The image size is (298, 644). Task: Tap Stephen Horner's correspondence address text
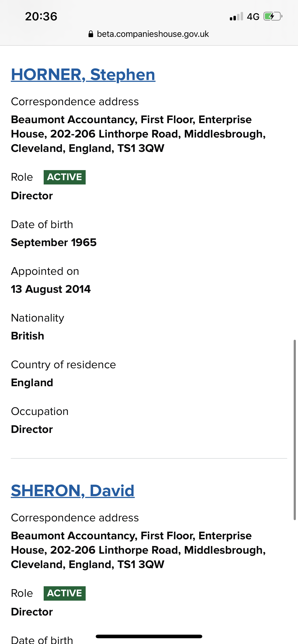click(138, 134)
